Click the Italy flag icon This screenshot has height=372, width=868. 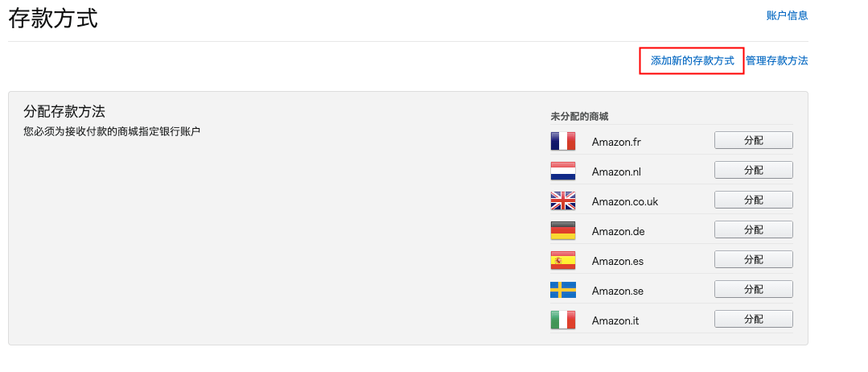pyautogui.click(x=563, y=320)
